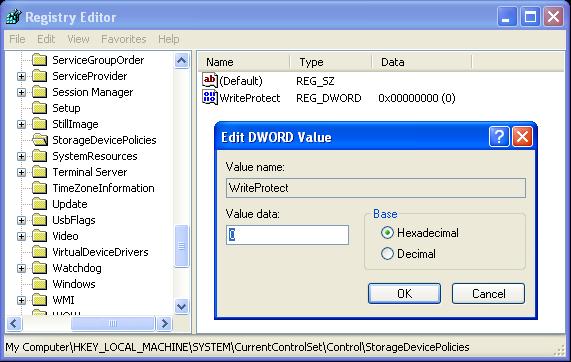Open the Favorites menu
571x362 pixels.
[124, 39]
